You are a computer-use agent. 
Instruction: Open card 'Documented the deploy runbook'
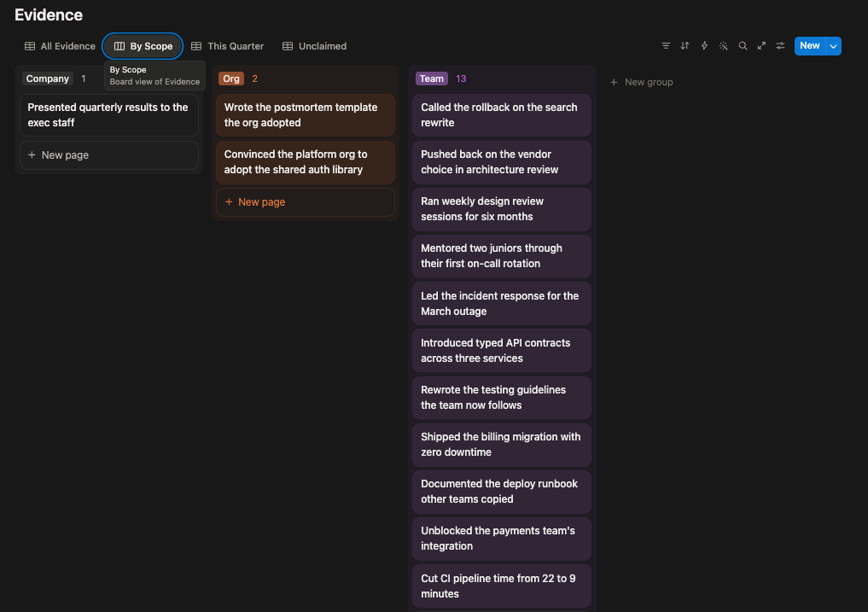pos(502,492)
